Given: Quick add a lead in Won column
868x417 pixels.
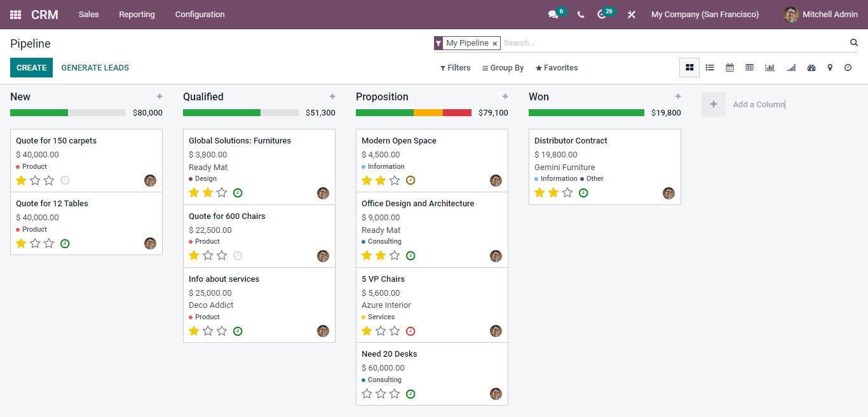Looking at the screenshot, I should [x=678, y=96].
